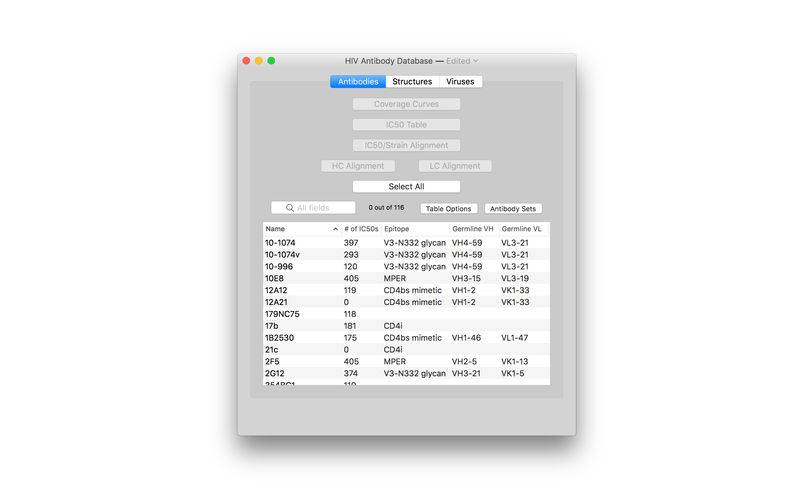Select the 12A12 antibody row
The image size is (800, 500).
(406, 290)
